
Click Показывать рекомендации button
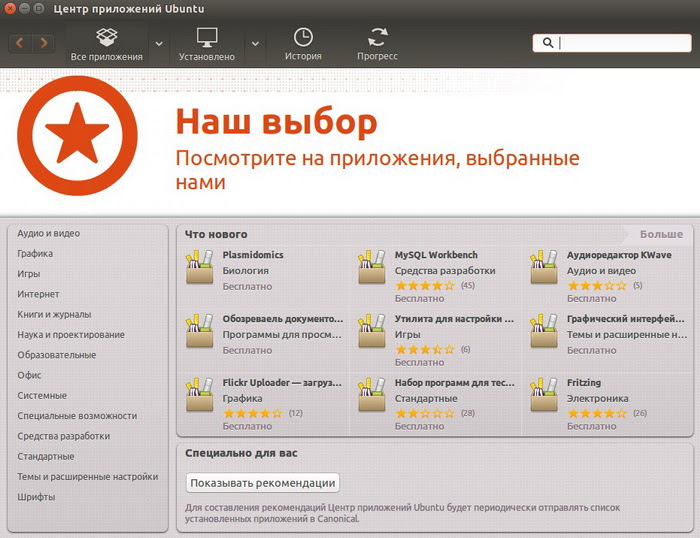(x=263, y=483)
